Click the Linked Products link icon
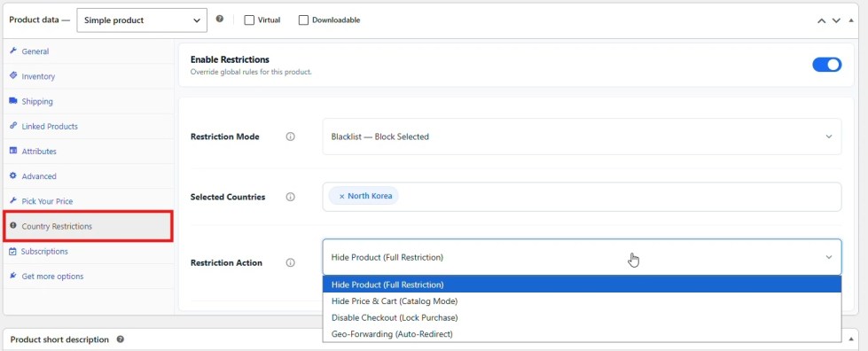Image resolution: width=868 pixels, height=351 pixels. coord(13,126)
